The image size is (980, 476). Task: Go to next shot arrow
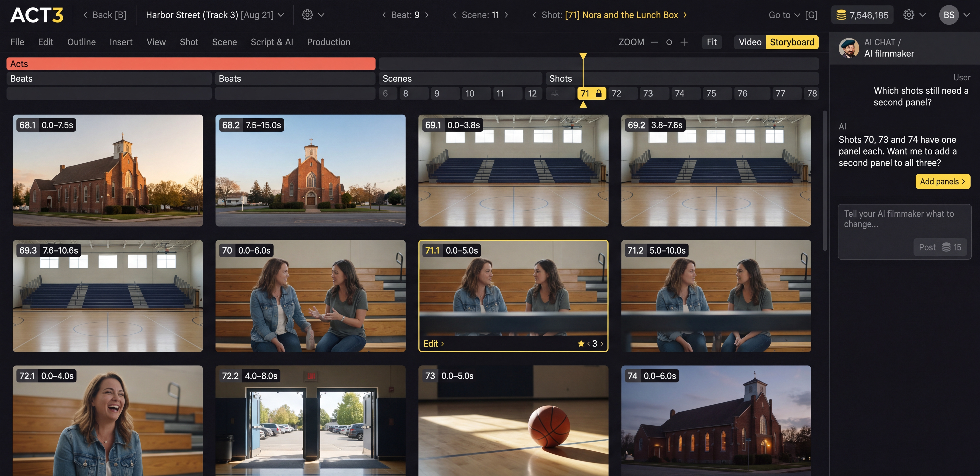[685, 15]
